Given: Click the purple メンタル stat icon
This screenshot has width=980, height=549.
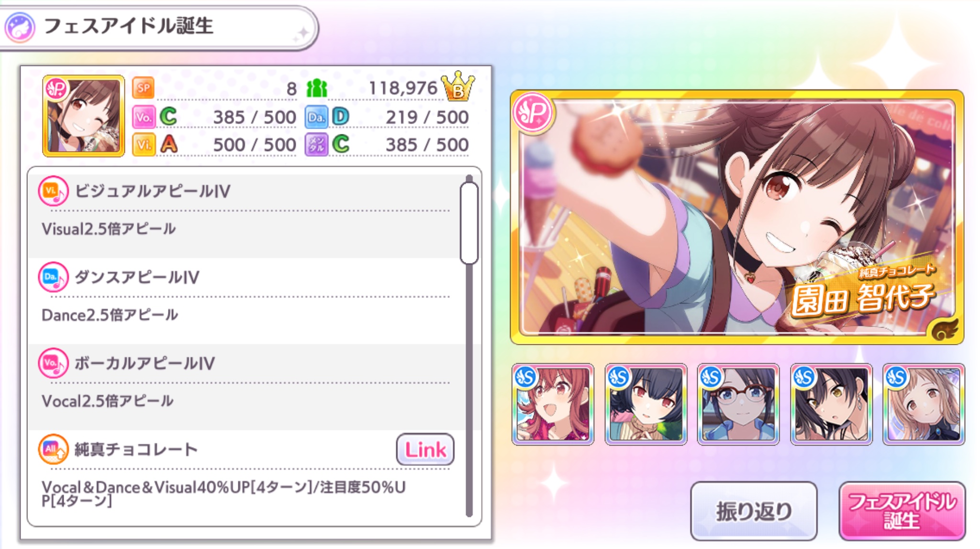Looking at the screenshot, I should [316, 144].
